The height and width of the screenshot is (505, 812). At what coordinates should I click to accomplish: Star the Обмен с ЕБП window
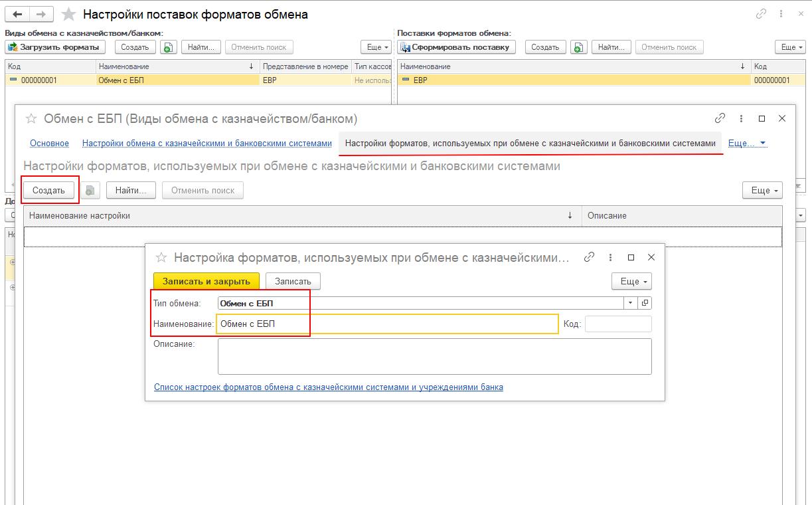tap(31, 119)
